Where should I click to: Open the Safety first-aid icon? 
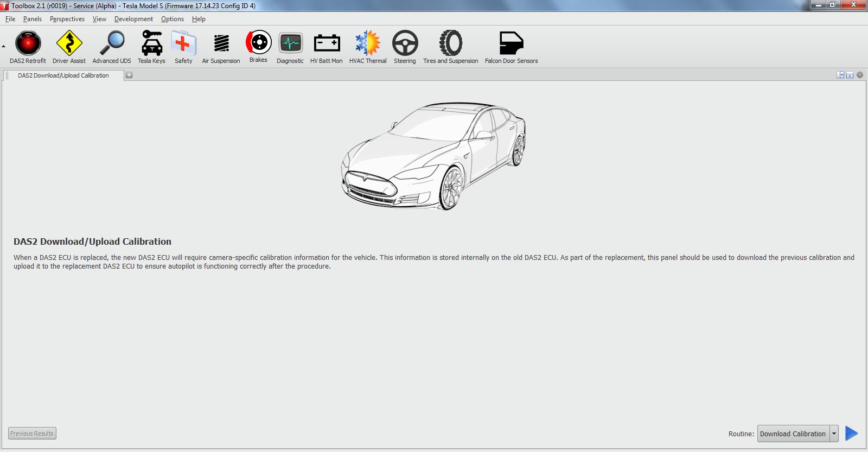(x=183, y=43)
